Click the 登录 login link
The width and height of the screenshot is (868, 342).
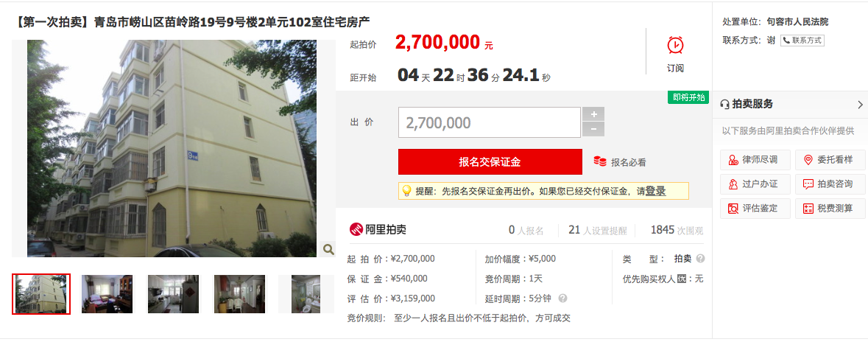coord(655,191)
